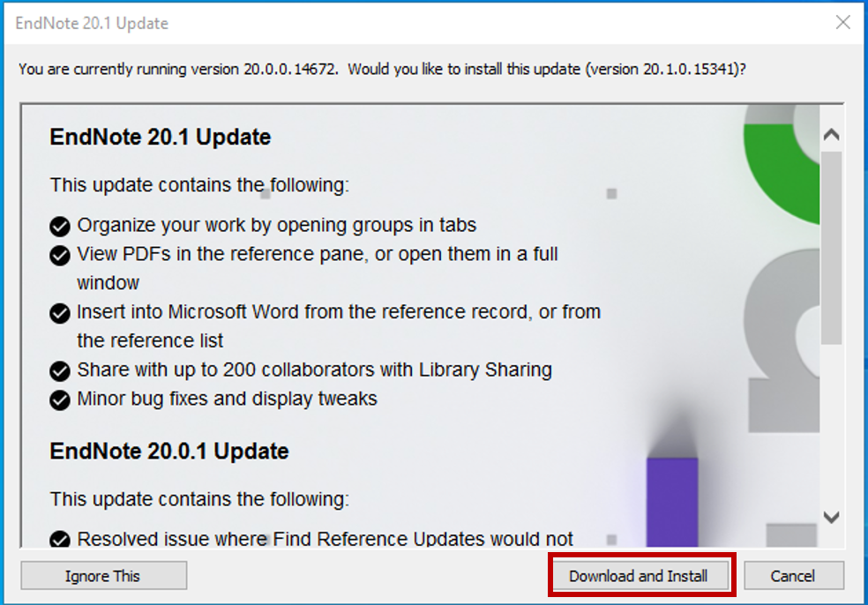This screenshot has width=868, height=605.
Task: Click the checkmark beside "Share with up to 200 collaborators"
Action: [59, 370]
